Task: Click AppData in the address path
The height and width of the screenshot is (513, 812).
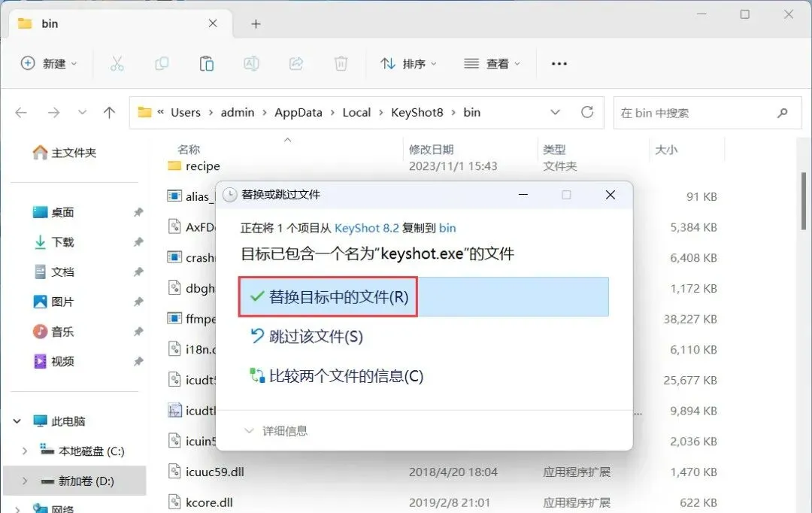Action: tap(298, 112)
